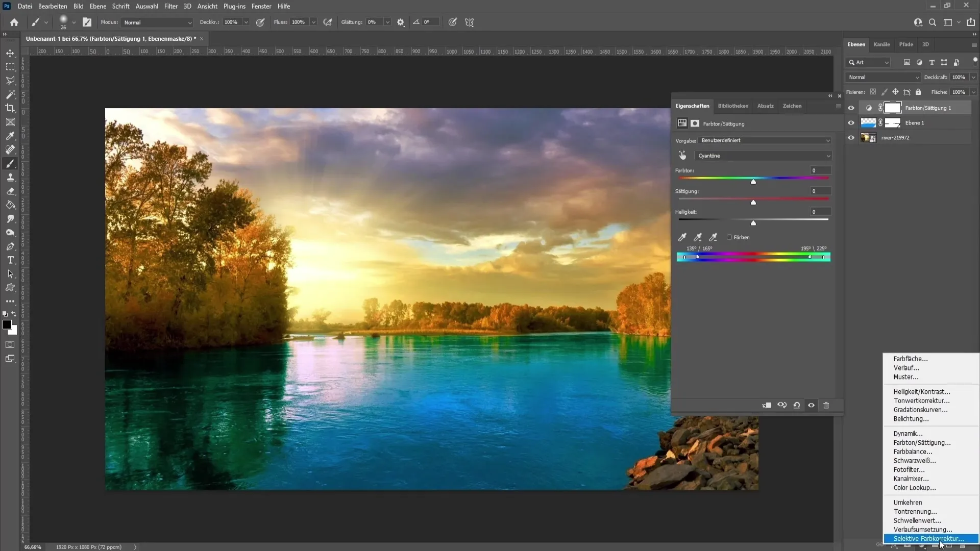980x551 pixels.
Task: Click the Ebene 1 layer thumbnail
Action: [x=868, y=122]
